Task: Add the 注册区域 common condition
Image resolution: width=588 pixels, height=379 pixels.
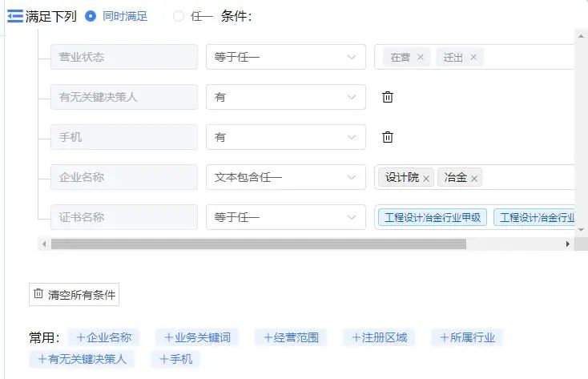Action: click(x=379, y=337)
